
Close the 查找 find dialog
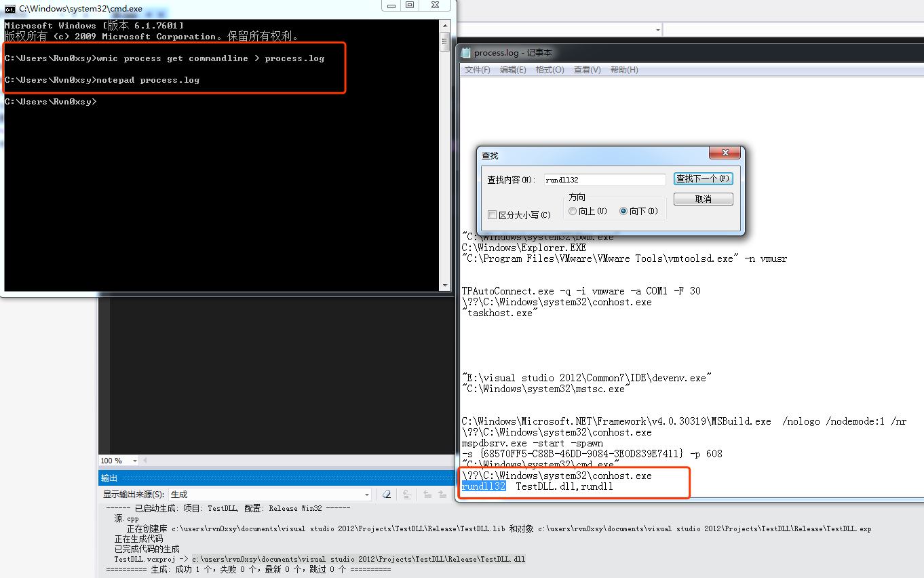click(725, 153)
